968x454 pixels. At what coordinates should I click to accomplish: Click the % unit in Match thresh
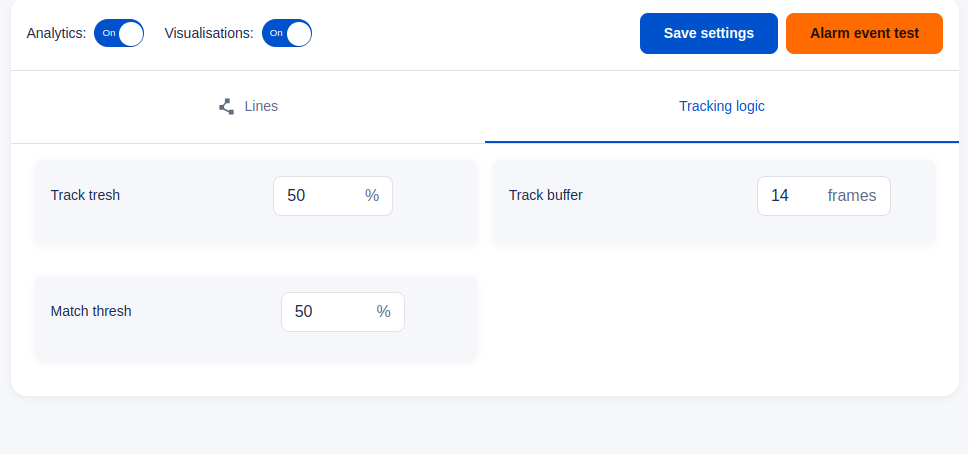[x=383, y=312]
